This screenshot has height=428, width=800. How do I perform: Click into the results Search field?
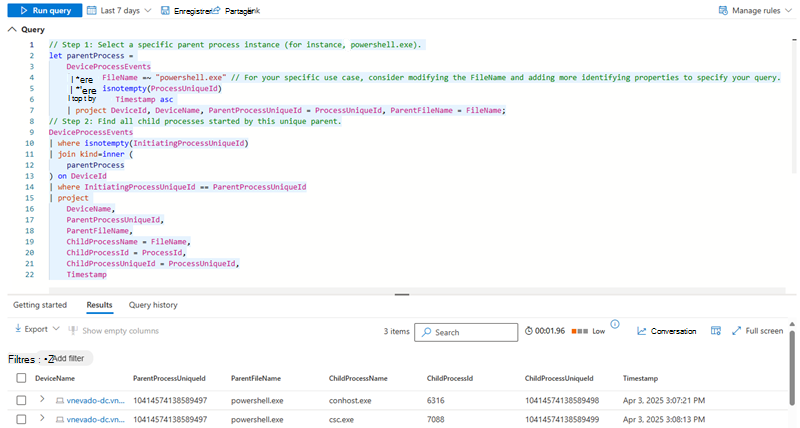click(x=466, y=332)
